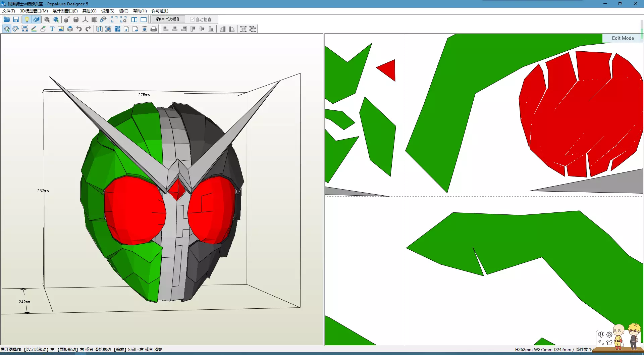Image resolution: width=644 pixels, height=355 pixels.
Task: Click the Redo arrow icon
Action: pos(88,29)
